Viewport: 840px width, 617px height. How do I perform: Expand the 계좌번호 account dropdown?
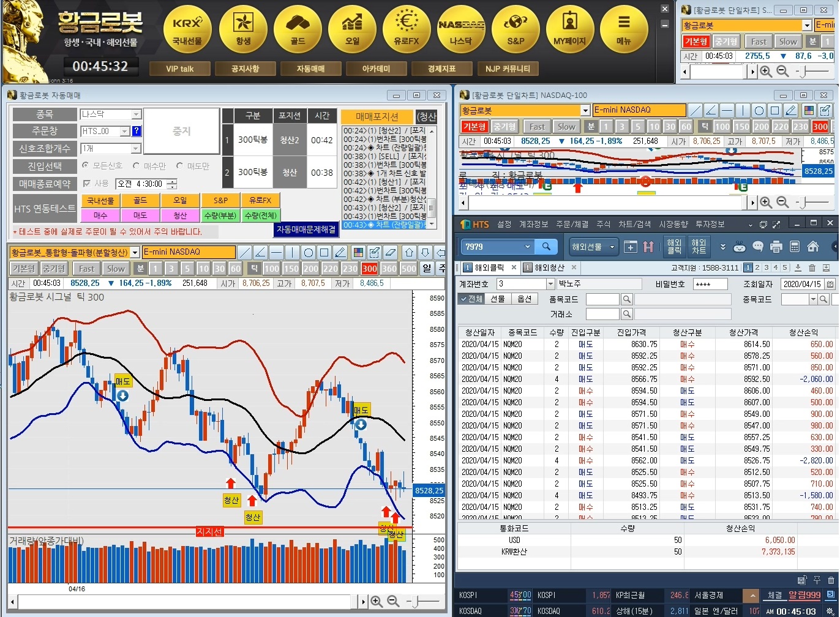tap(549, 284)
